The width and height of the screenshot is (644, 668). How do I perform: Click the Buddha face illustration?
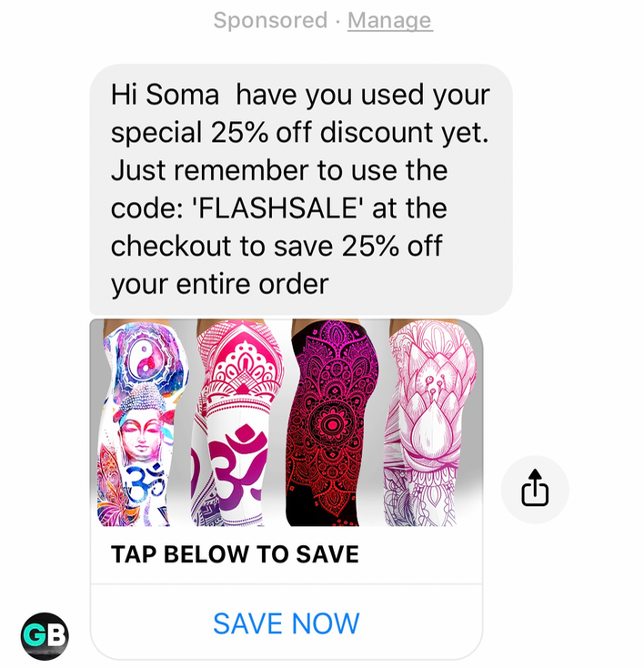(x=141, y=439)
